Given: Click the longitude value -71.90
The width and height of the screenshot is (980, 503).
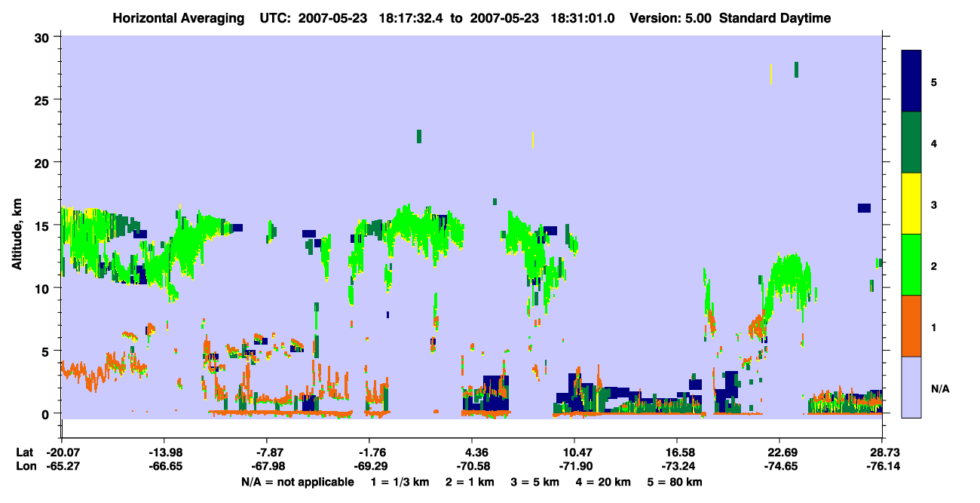Looking at the screenshot, I should (x=574, y=467).
